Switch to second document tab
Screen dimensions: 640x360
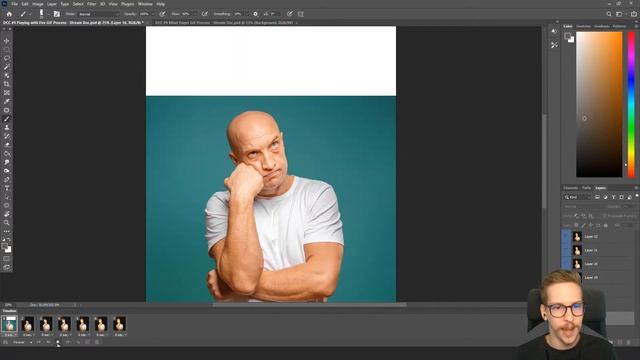[224, 23]
